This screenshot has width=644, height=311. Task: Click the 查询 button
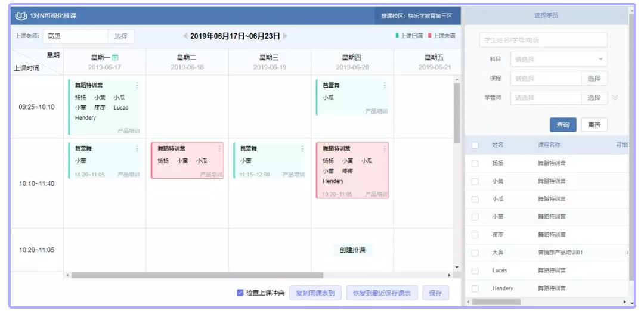coord(563,125)
